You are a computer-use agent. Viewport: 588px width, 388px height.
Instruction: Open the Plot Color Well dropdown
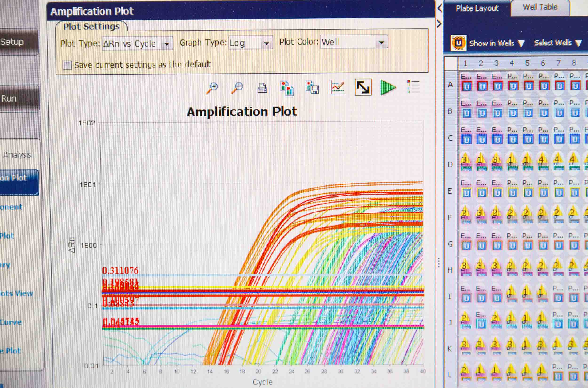[381, 42]
